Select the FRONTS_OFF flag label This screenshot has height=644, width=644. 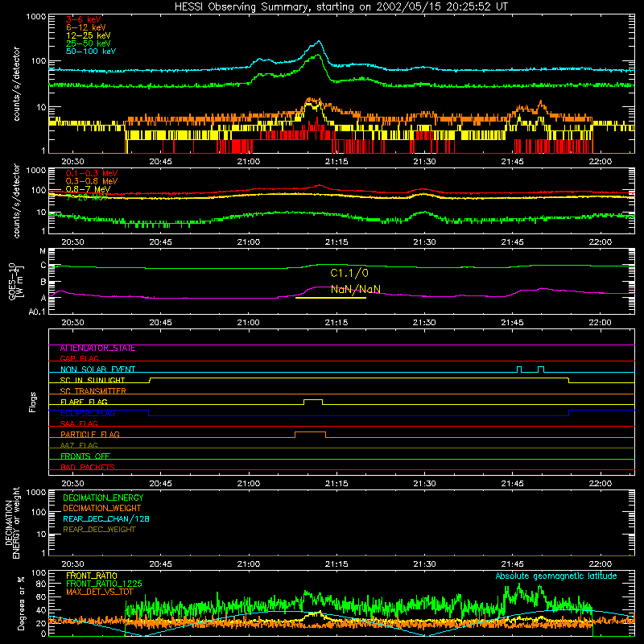[x=85, y=456]
